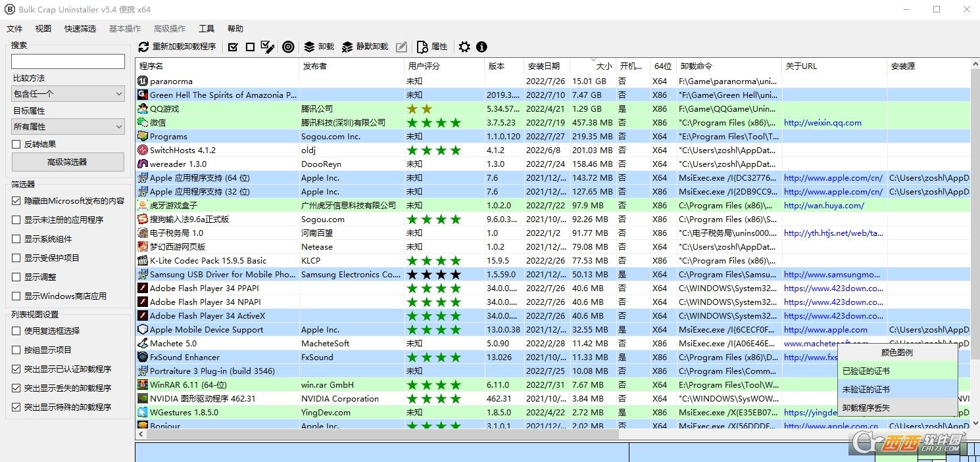Click the QQ游戏 penguin icon

coord(143,109)
